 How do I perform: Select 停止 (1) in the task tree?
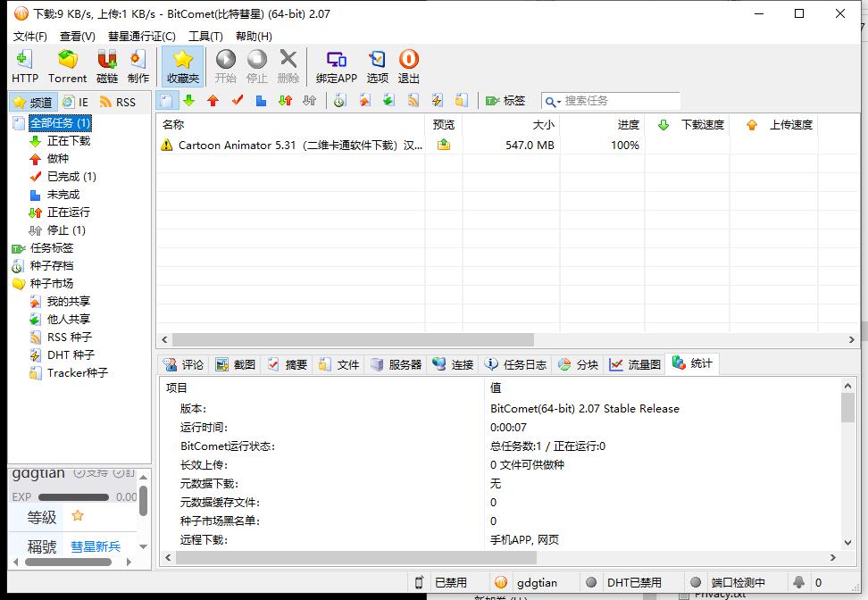[66, 229]
